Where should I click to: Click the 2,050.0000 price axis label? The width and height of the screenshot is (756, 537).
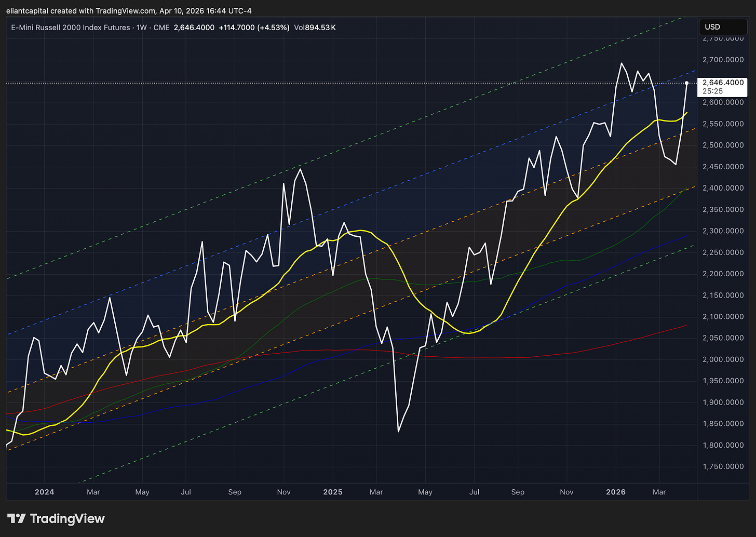point(722,338)
